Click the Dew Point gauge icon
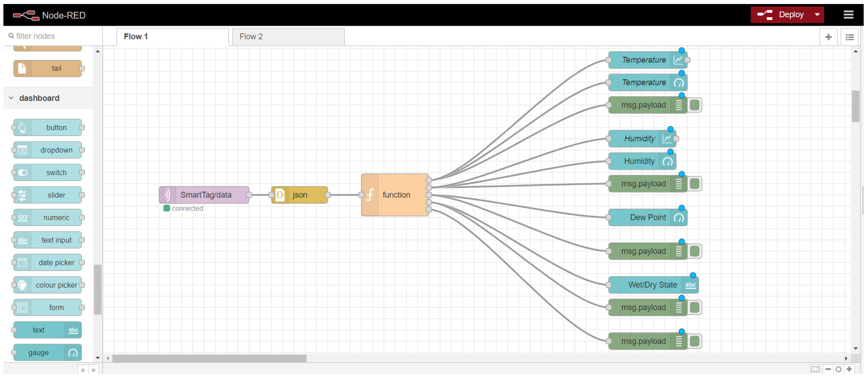 (679, 218)
